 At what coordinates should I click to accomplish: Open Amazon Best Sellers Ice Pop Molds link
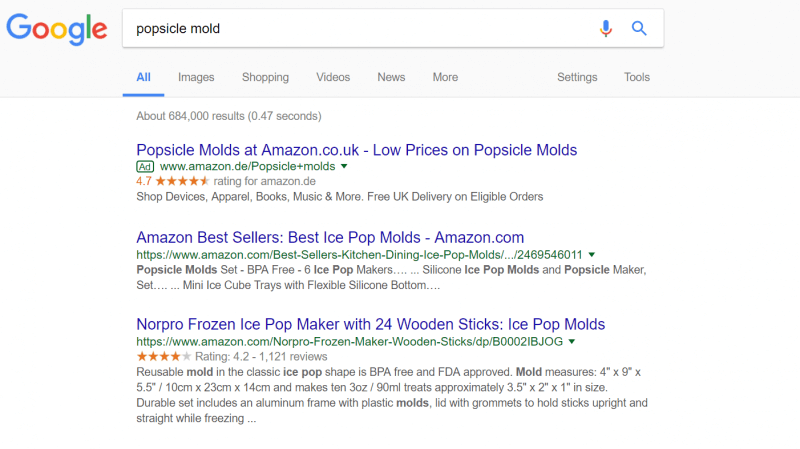(x=330, y=238)
